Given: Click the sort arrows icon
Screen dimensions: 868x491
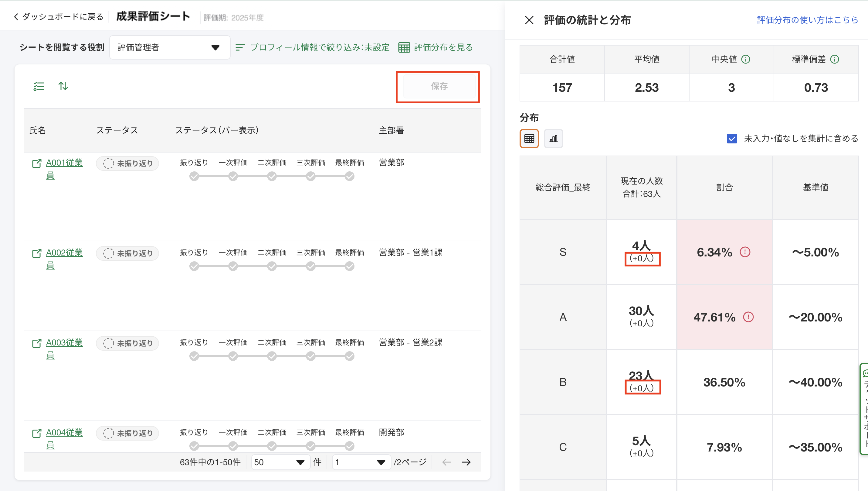Looking at the screenshot, I should tap(63, 86).
